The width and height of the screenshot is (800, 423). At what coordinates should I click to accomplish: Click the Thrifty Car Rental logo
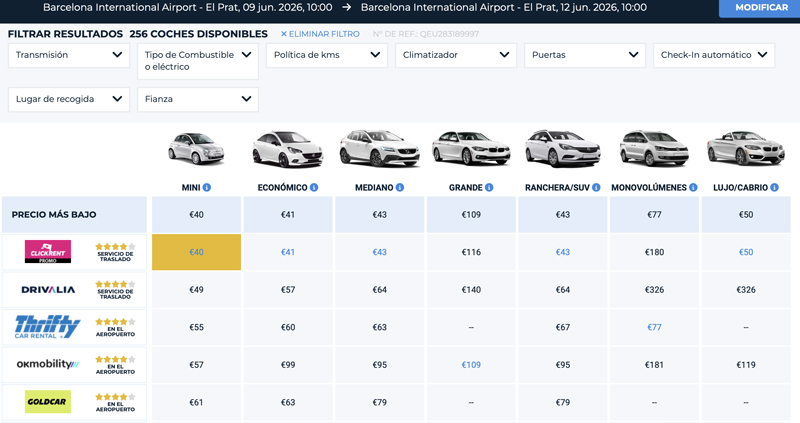pyautogui.click(x=47, y=327)
